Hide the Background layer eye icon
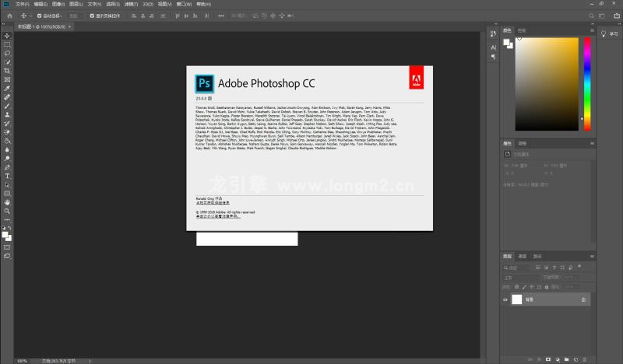The height and width of the screenshot is (364, 623). pyautogui.click(x=505, y=299)
